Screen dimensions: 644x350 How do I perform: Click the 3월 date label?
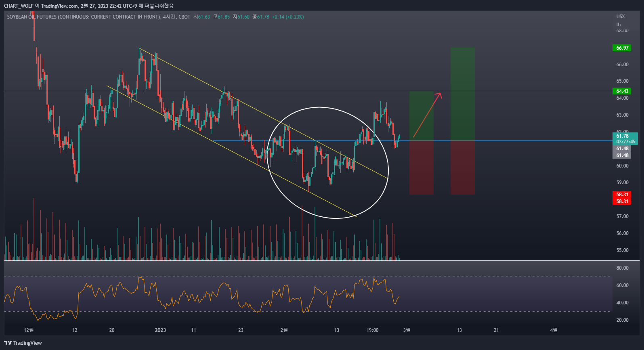tap(407, 330)
